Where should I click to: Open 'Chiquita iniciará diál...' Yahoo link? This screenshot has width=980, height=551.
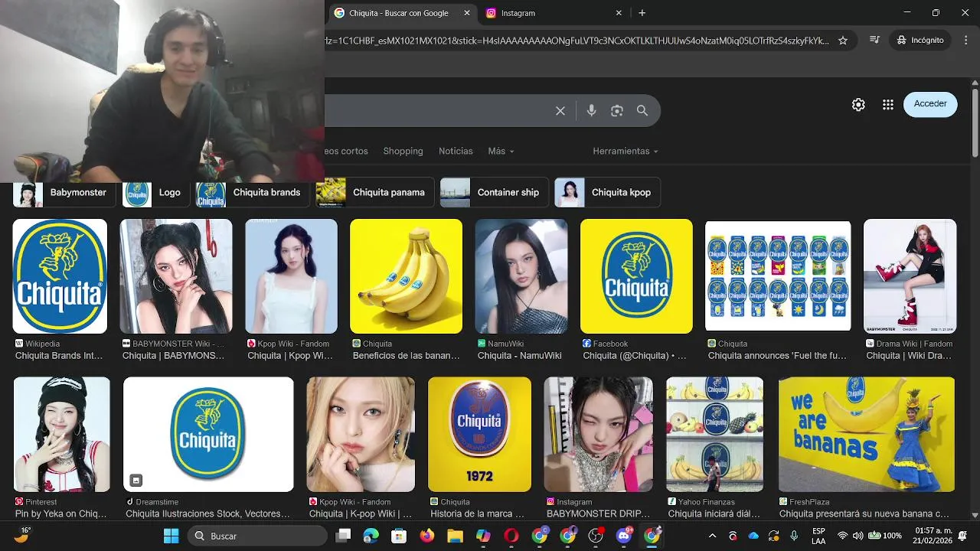click(x=714, y=514)
